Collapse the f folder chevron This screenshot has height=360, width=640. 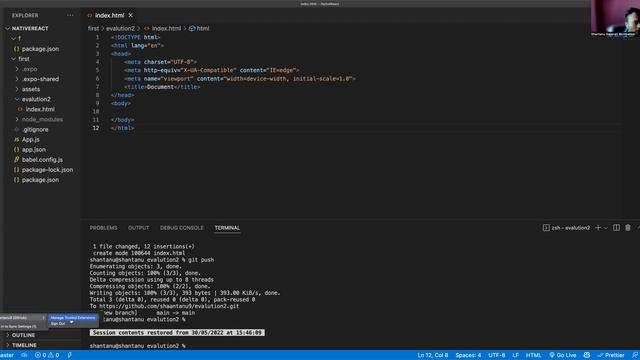(13, 38)
